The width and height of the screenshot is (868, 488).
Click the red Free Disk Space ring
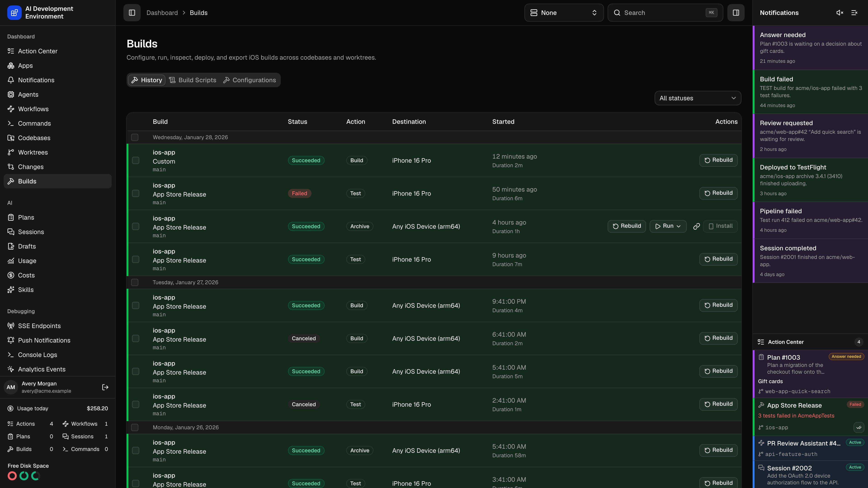pos(12,476)
